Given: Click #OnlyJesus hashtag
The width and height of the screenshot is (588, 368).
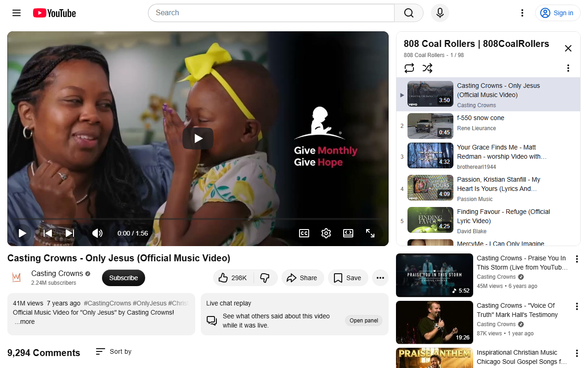Looking at the screenshot, I should [x=150, y=303].
